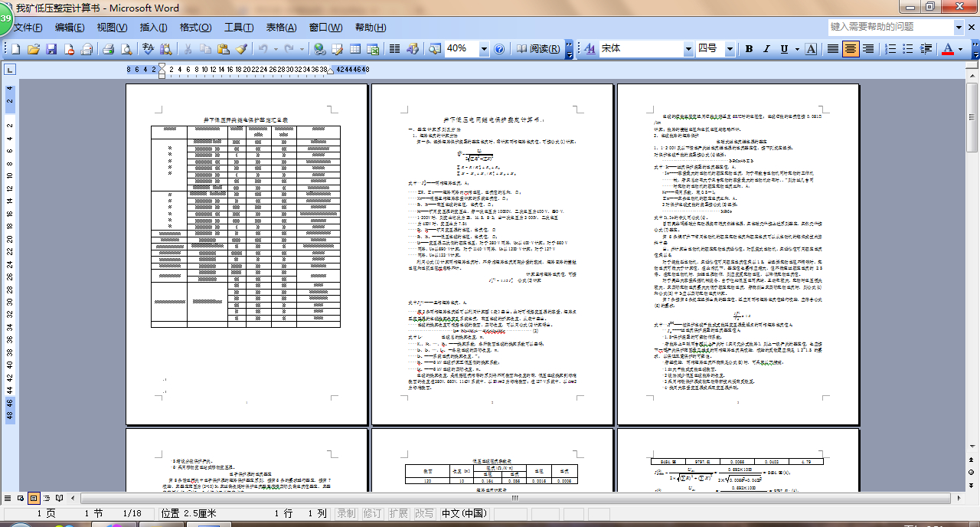Toggle Underline formatting
Image resolution: width=980 pixels, height=527 pixels.
click(784, 49)
